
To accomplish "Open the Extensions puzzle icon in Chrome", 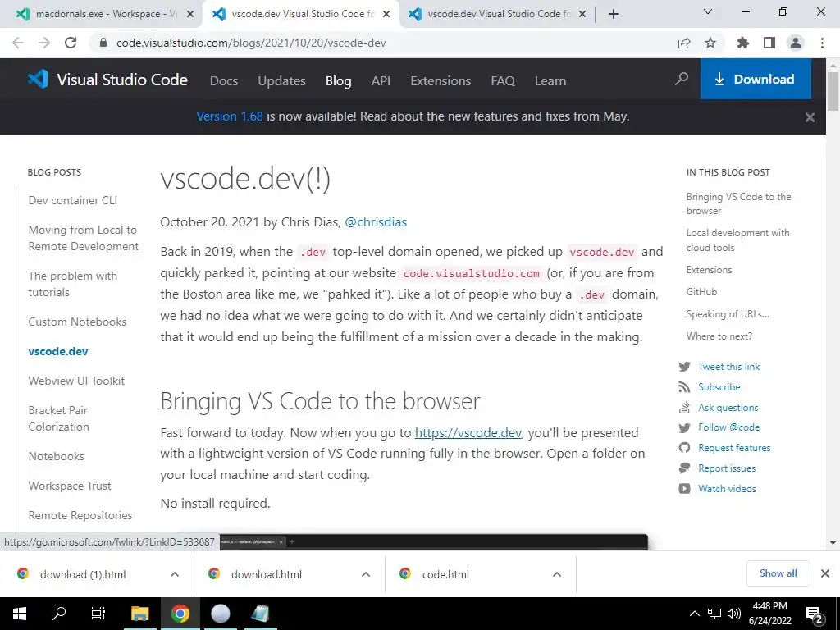I will point(742,43).
